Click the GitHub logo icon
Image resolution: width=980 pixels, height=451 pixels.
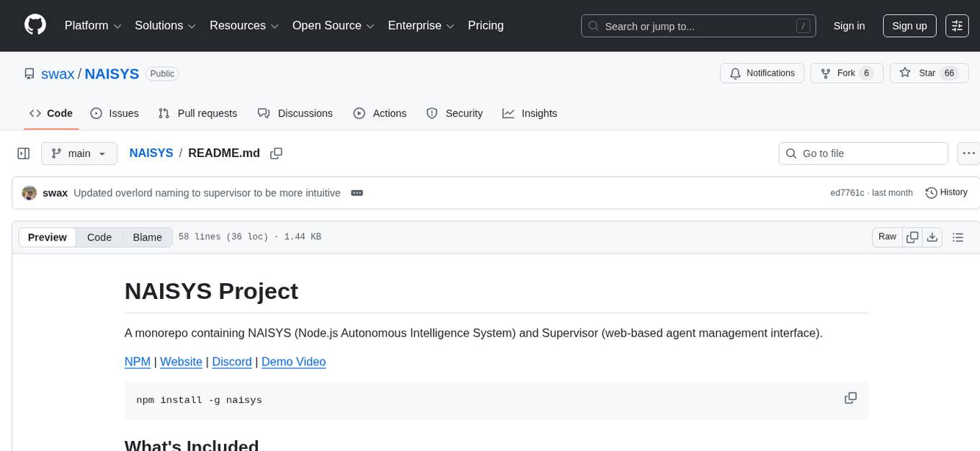pos(35,25)
